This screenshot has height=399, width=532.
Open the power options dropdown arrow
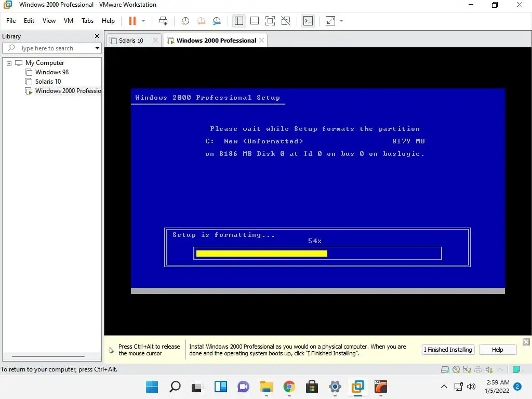(x=143, y=21)
